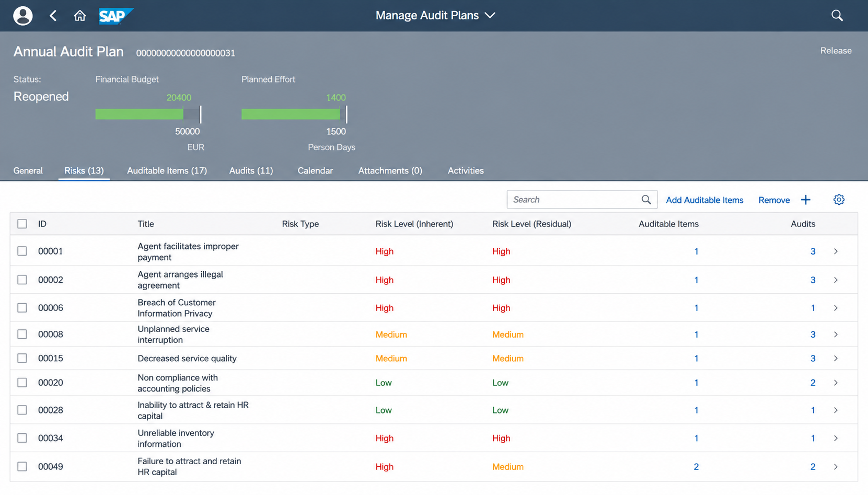Open the home page via the house icon
868x495 pixels.
click(79, 16)
